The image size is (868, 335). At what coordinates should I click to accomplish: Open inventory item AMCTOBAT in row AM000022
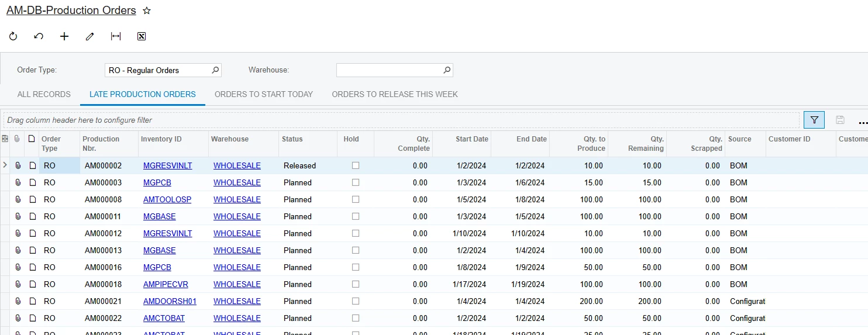(x=164, y=318)
